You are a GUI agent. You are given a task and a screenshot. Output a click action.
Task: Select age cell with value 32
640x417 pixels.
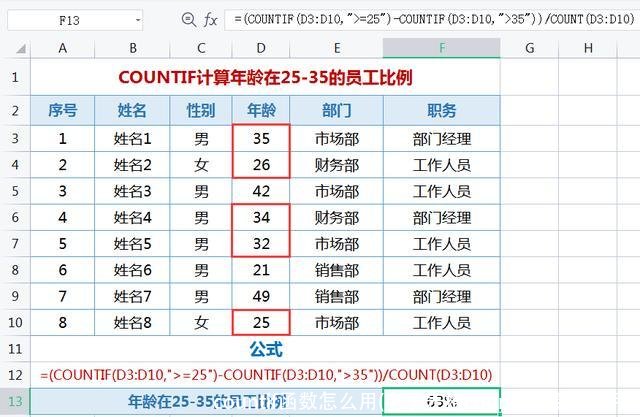[261, 244]
